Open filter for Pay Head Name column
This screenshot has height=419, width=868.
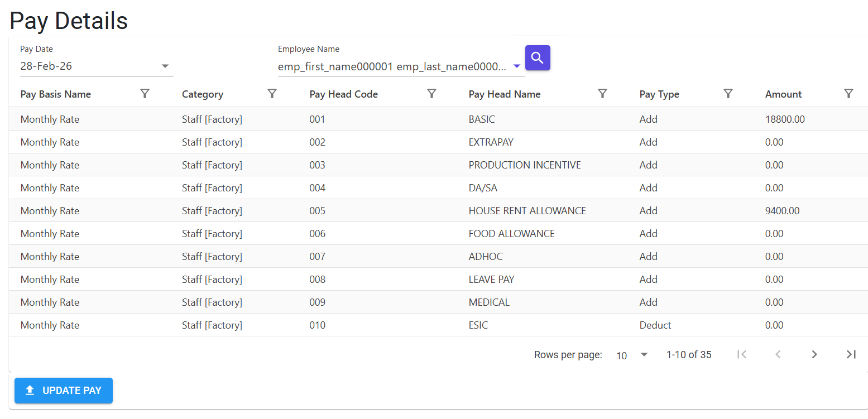[x=602, y=94]
